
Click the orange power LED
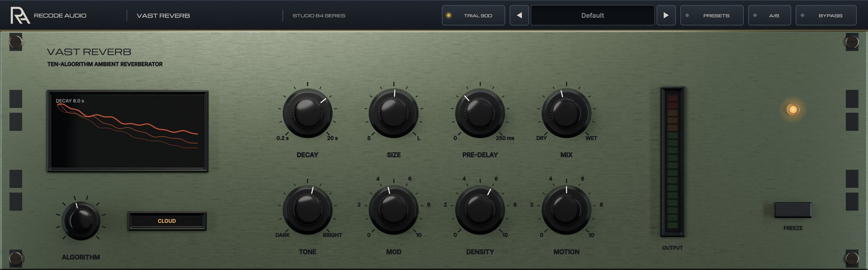click(793, 110)
